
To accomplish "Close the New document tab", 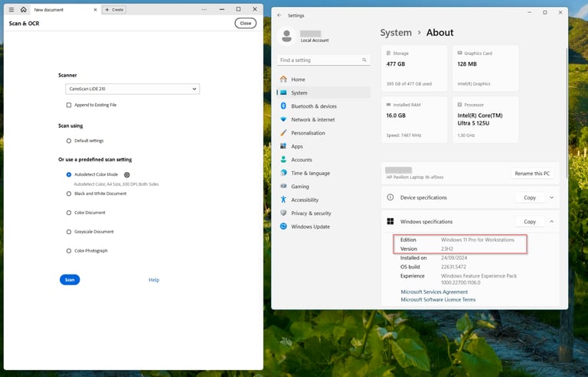I will click(x=95, y=10).
